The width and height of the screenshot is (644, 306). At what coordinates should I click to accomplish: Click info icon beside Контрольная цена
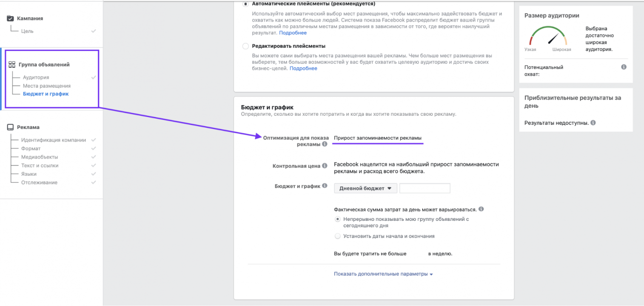(x=325, y=166)
